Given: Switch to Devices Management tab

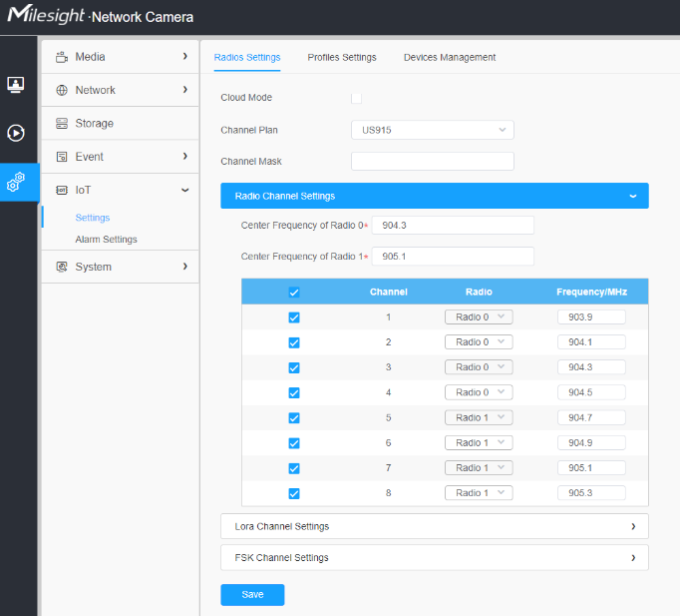Looking at the screenshot, I should (450, 57).
